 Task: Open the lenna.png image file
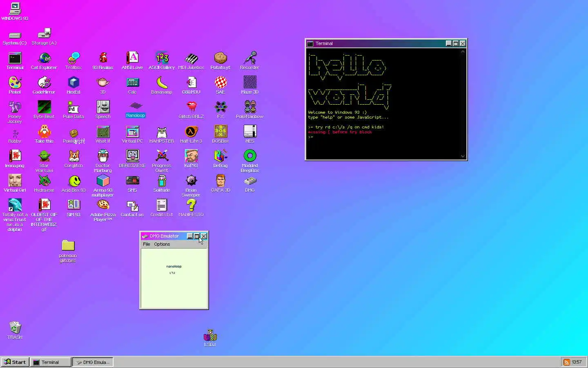[15, 159]
